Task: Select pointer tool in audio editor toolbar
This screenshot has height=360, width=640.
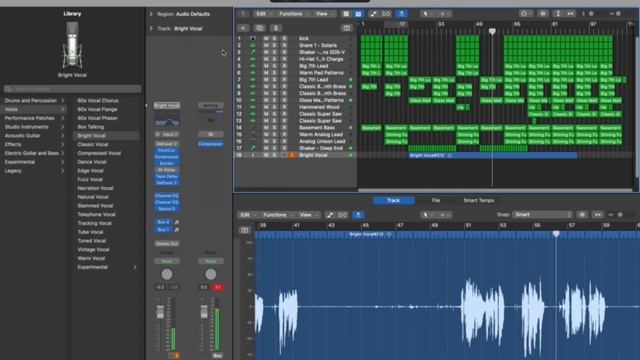Action: click(427, 215)
